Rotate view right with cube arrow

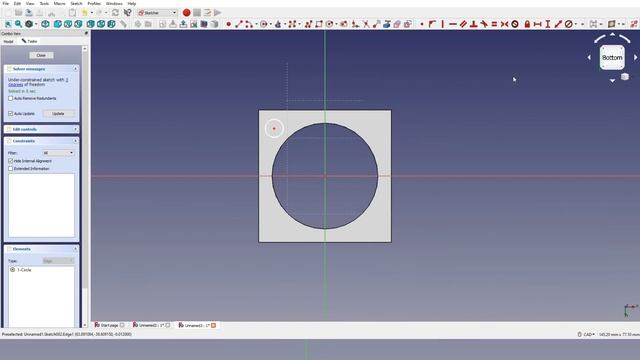click(x=635, y=58)
